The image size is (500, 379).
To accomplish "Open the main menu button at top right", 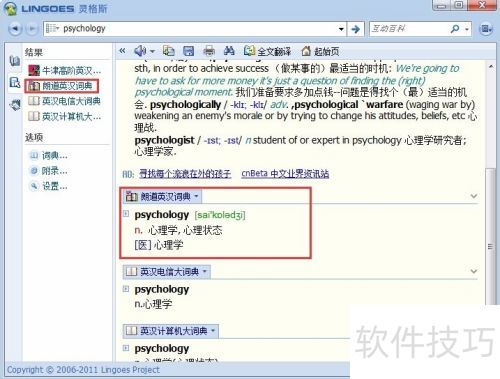I will [486, 29].
